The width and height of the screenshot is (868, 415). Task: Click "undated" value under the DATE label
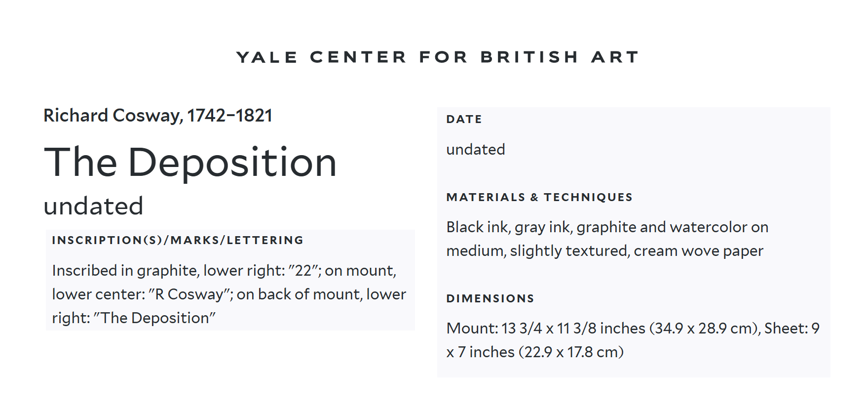click(x=475, y=150)
